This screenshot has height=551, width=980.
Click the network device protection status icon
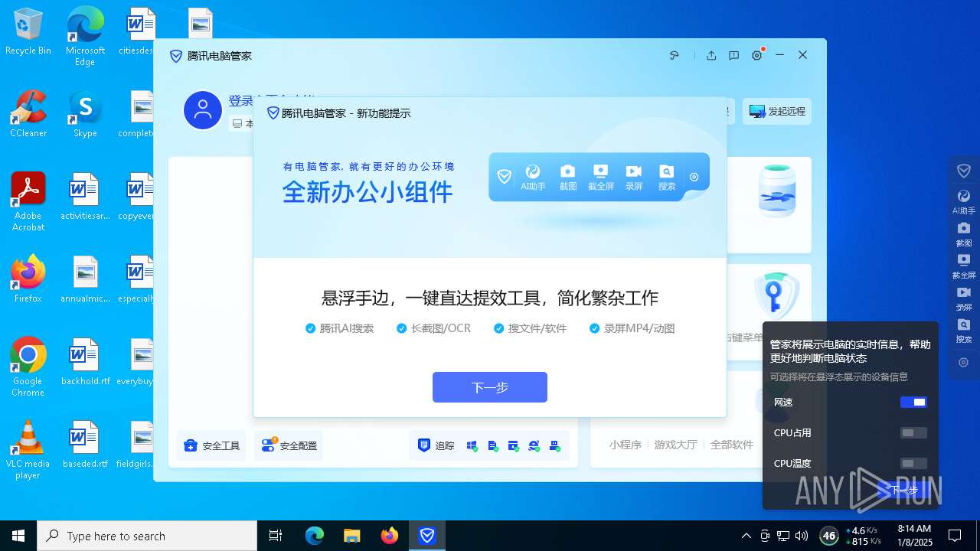tap(554, 445)
